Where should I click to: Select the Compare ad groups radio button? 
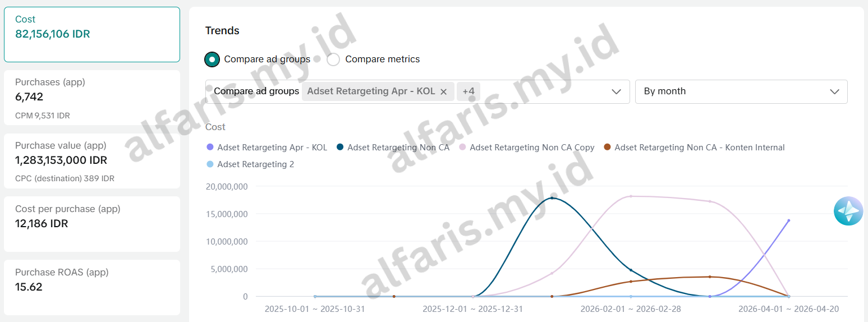pyautogui.click(x=212, y=59)
